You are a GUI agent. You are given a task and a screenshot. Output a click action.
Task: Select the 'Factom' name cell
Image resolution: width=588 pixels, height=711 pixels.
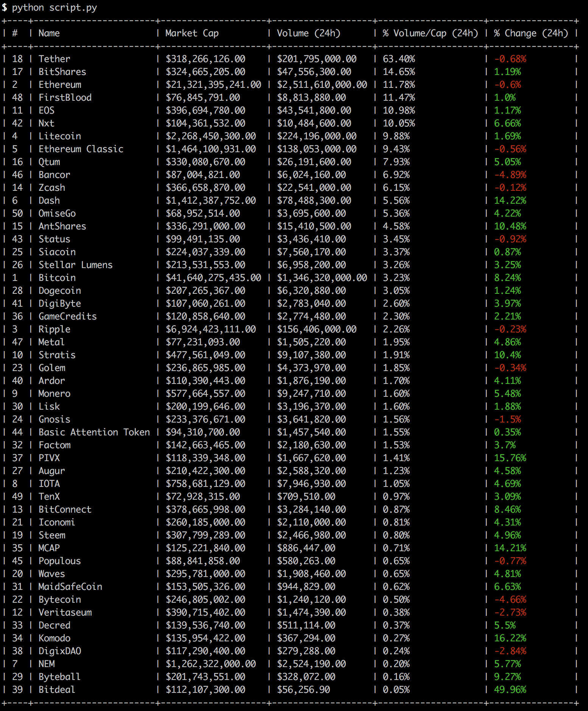coord(54,445)
